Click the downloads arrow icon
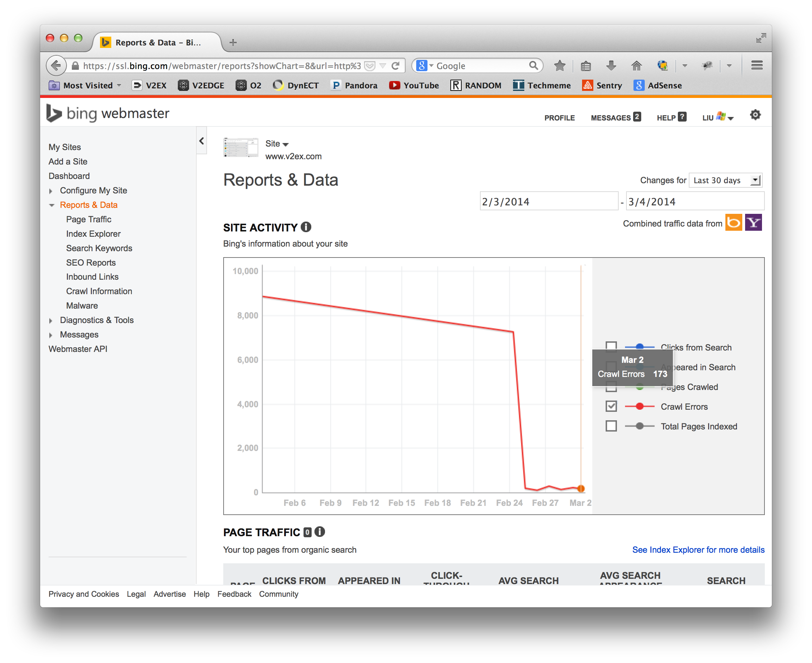812x663 pixels. [611, 66]
